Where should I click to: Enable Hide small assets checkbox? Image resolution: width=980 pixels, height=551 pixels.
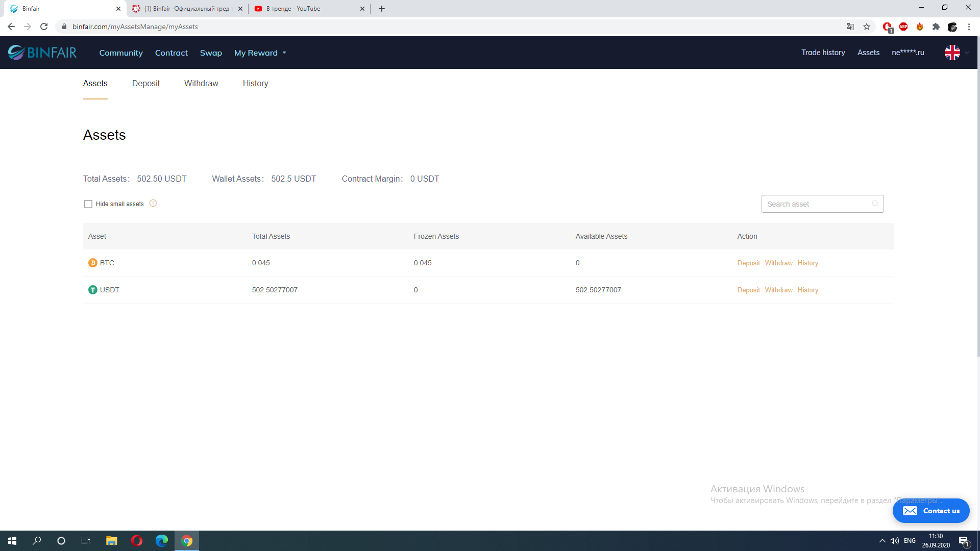(88, 204)
